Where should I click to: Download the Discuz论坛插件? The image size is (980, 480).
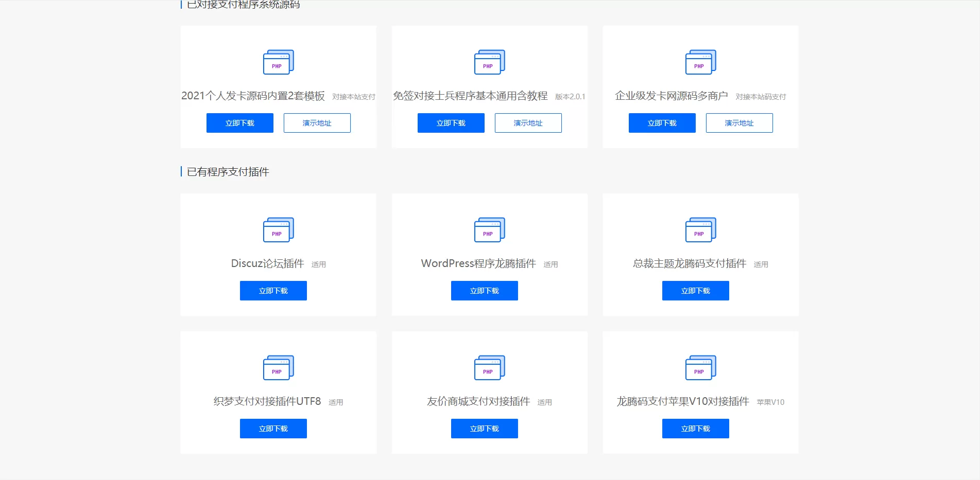pos(273,291)
